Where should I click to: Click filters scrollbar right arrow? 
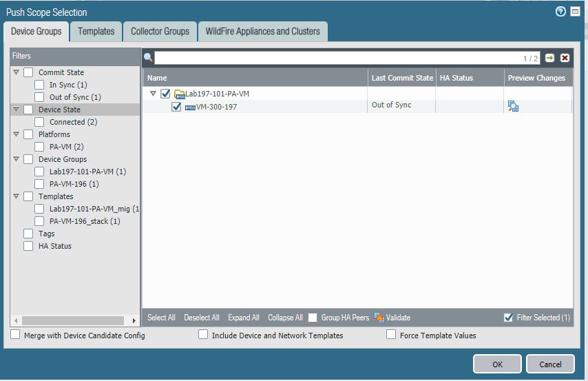tap(134, 320)
